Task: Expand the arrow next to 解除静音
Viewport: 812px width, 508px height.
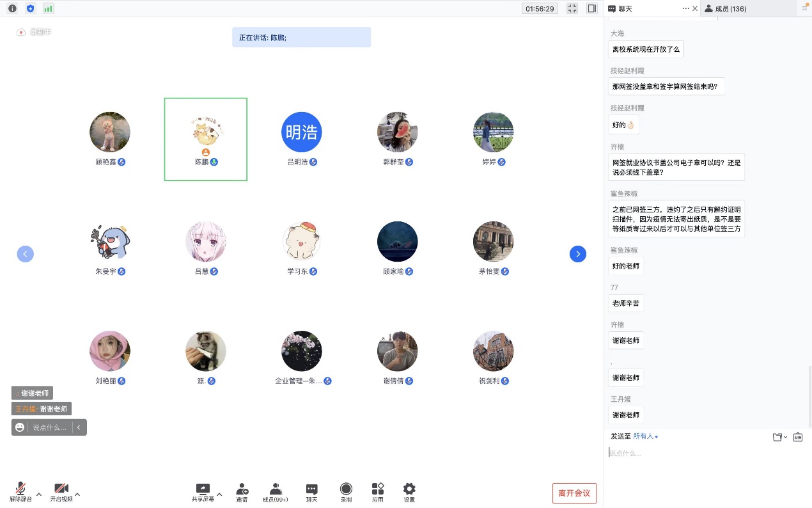Action: click(x=39, y=495)
